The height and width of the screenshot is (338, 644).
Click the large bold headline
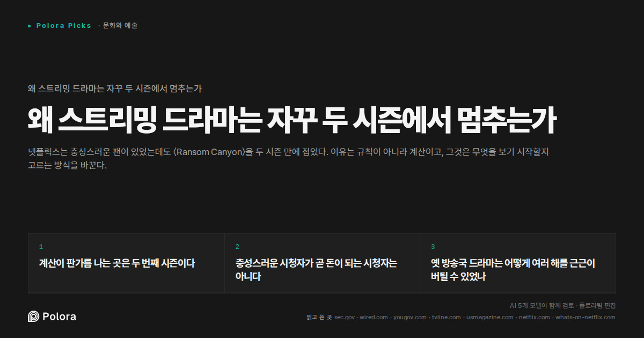pos(292,121)
